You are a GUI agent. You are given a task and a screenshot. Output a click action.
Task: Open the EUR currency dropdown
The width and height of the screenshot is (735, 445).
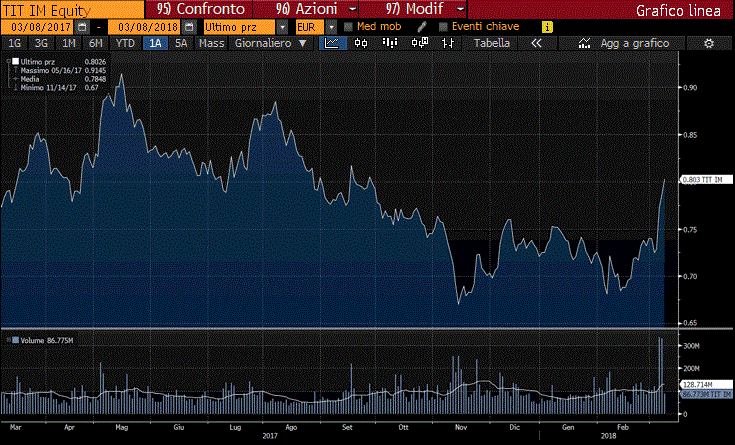[x=331, y=27]
